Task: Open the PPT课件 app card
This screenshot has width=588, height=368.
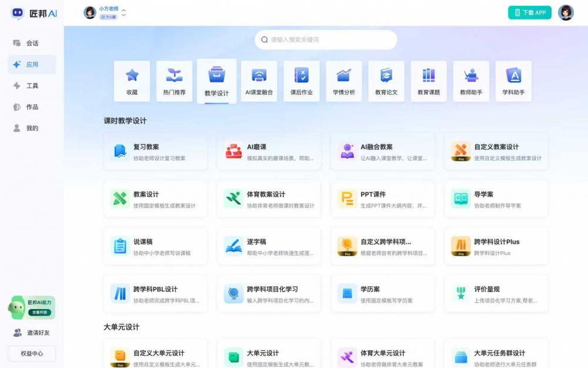Action: pos(382,199)
